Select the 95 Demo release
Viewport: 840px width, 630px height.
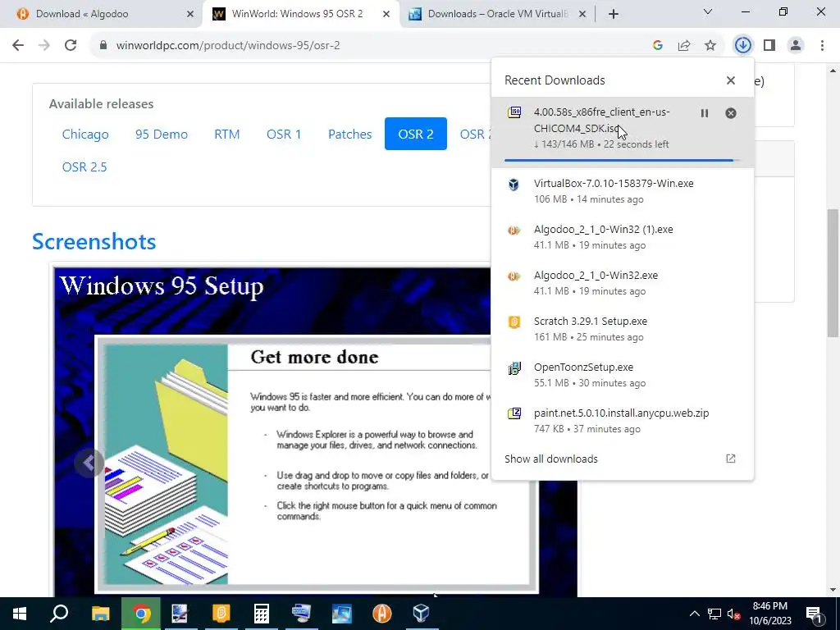tap(162, 134)
